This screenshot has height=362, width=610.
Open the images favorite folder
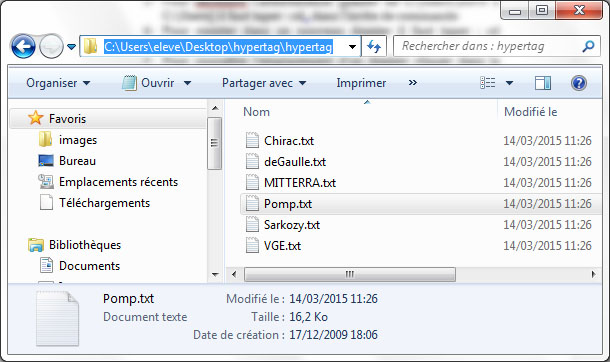tap(78, 140)
